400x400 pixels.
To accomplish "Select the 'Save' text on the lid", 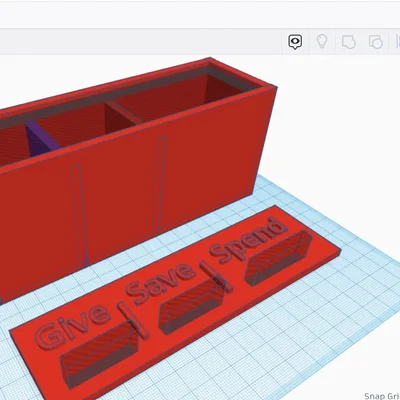I will click(160, 283).
